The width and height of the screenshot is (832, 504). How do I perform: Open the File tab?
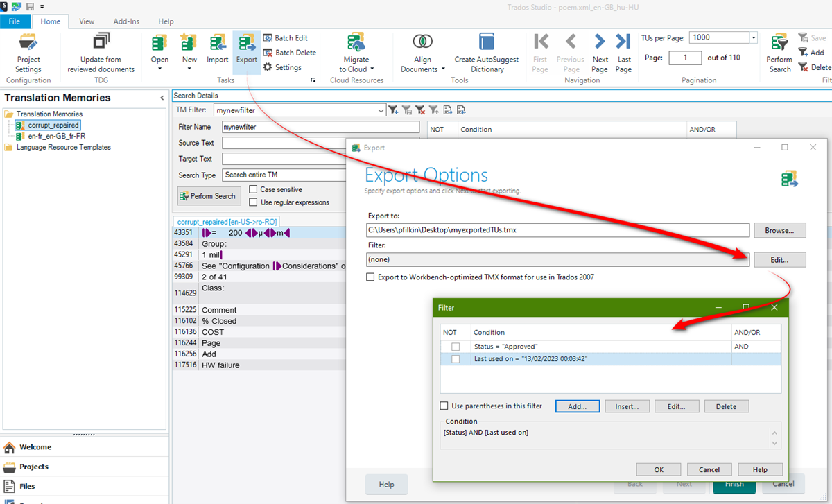(15, 21)
